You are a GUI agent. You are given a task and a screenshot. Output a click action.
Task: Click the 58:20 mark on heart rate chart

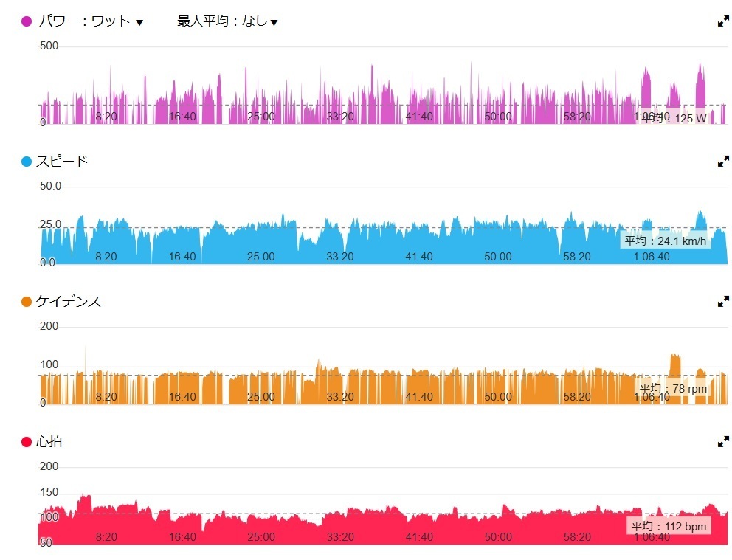click(x=577, y=536)
